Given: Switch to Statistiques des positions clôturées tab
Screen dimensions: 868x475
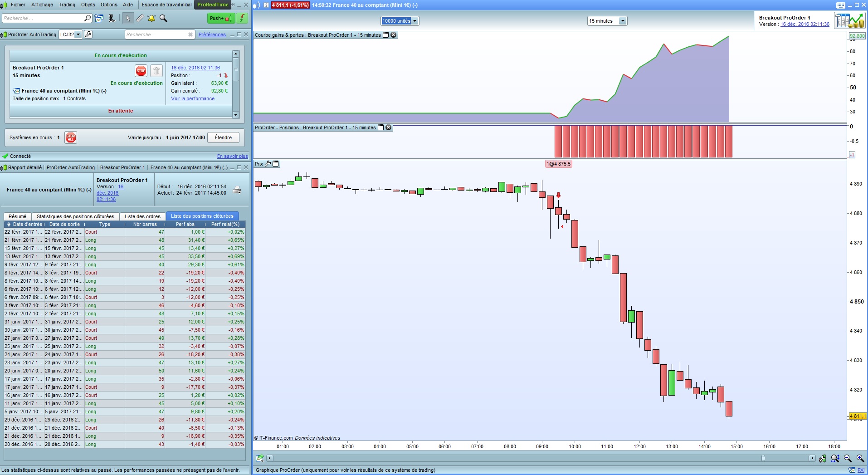Looking at the screenshot, I should click(x=75, y=216).
